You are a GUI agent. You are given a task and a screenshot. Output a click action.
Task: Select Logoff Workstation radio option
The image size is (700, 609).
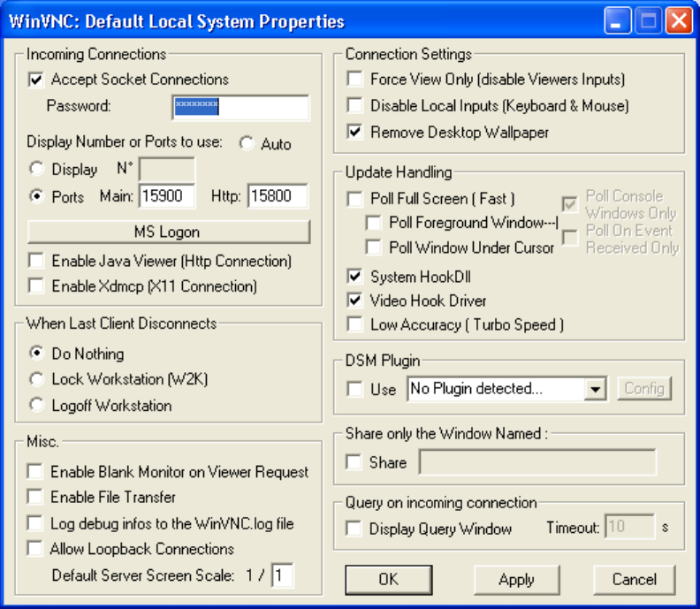[36, 405]
